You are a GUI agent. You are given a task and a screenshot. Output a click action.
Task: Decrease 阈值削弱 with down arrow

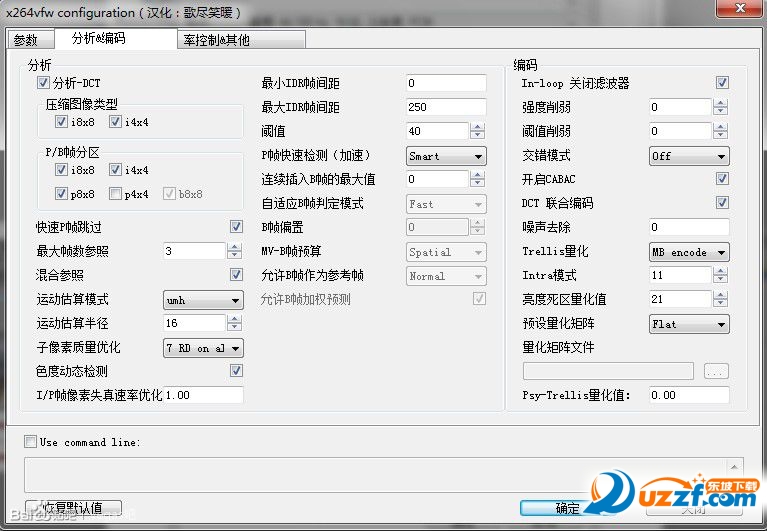721,134
